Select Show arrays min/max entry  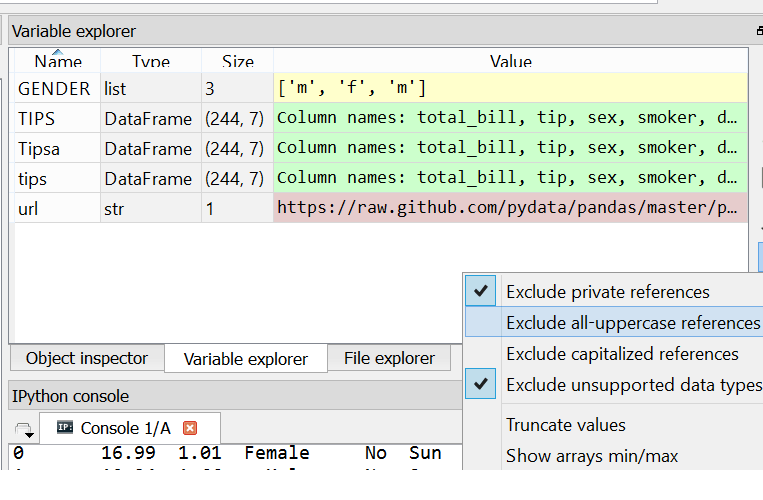point(614,456)
